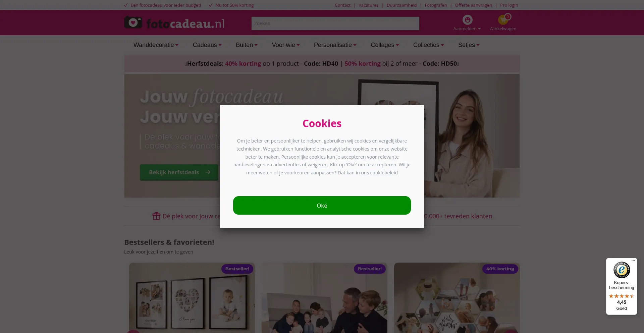Viewport: 644px width, 333px height.
Task: Expand the Cadeaus dropdown
Action: click(207, 45)
